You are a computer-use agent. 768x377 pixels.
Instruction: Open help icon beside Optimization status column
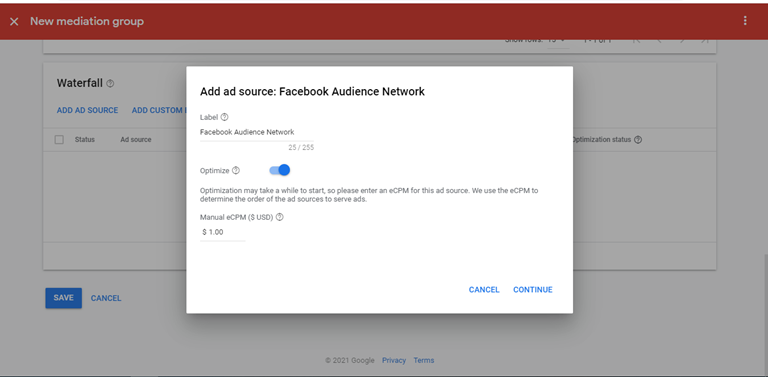(x=638, y=140)
